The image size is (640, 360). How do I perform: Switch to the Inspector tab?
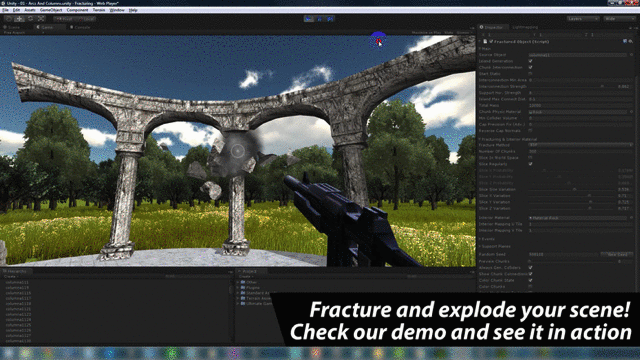click(492, 27)
